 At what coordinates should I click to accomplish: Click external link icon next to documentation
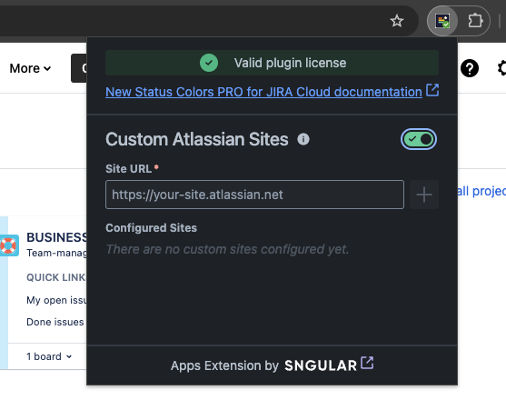pos(432,90)
